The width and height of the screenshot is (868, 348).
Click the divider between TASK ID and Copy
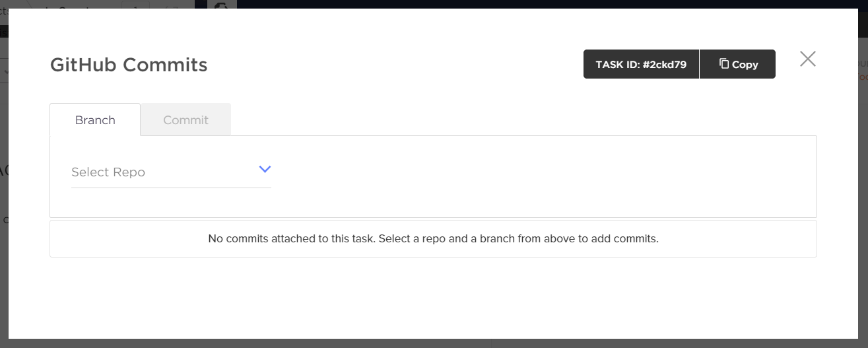coord(699,64)
